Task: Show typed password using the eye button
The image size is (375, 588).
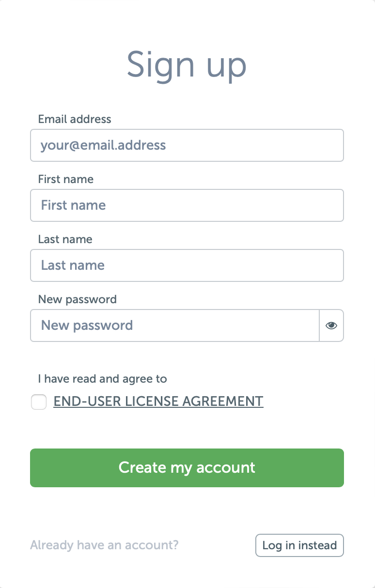Action: pyautogui.click(x=331, y=325)
